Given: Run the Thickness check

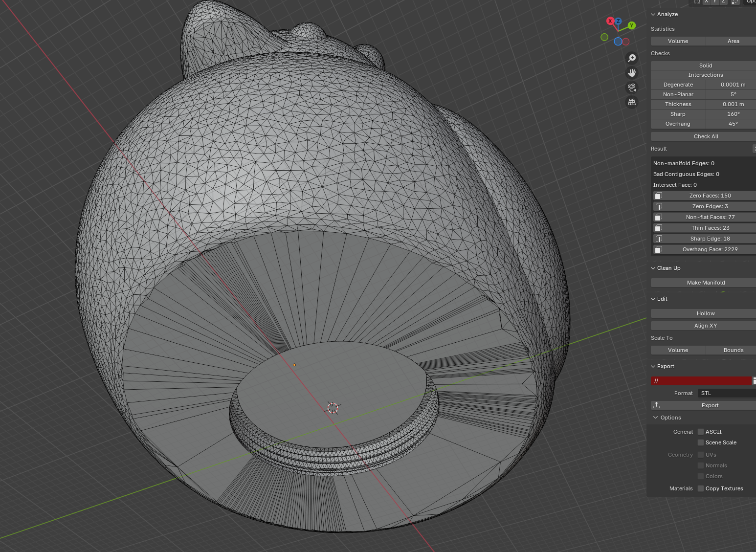Looking at the screenshot, I should [x=678, y=104].
